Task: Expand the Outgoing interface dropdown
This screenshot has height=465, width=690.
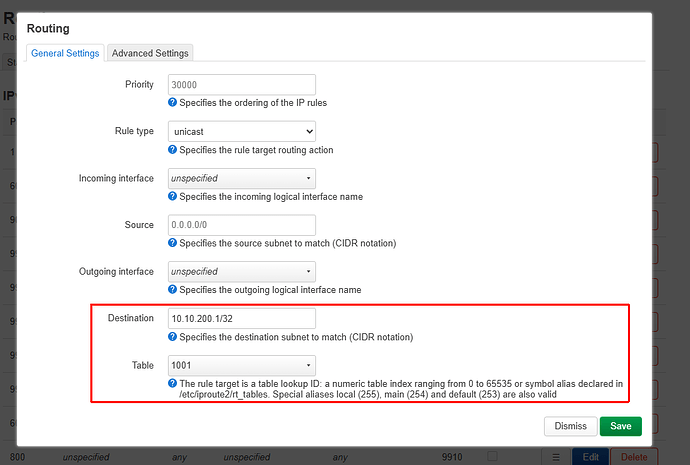Action: [x=242, y=271]
